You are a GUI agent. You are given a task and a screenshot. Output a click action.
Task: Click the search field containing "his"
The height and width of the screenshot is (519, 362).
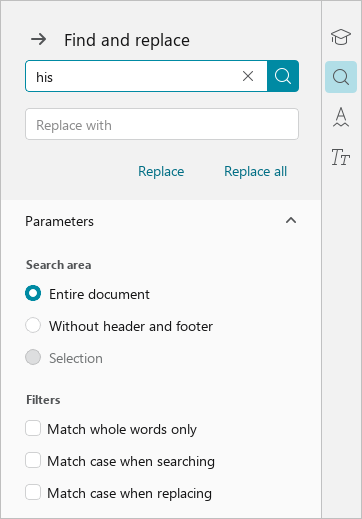tap(147, 76)
